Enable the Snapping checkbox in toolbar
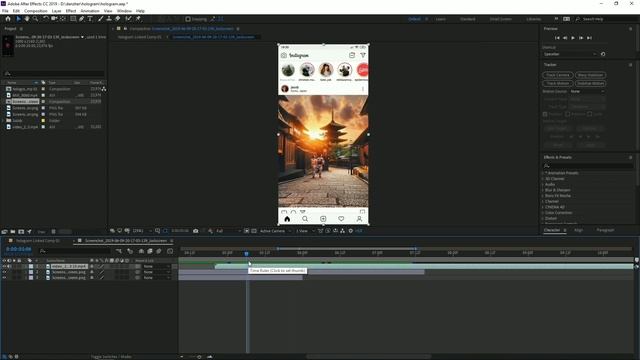The height and width of the screenshot is (360, 640). pyautogui.click(x=188, y=19)
